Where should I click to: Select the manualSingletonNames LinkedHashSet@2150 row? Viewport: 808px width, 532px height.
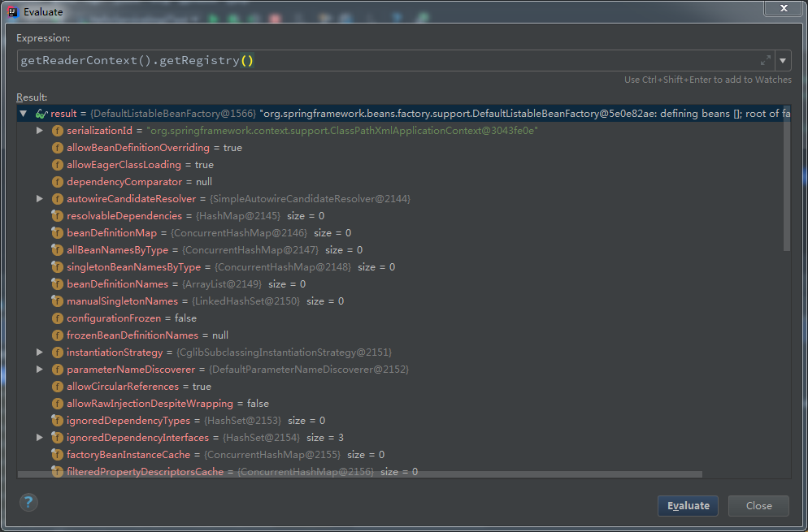click(205, 301)
